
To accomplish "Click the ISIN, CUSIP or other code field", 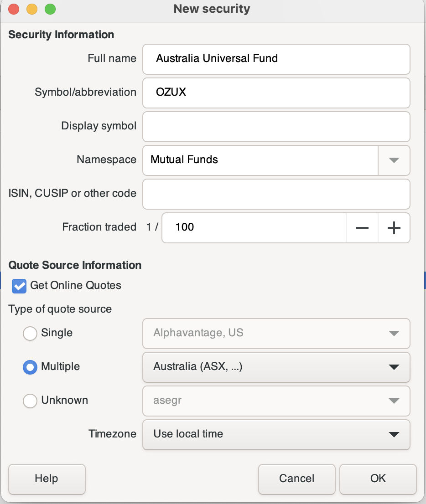I will 276,194.
